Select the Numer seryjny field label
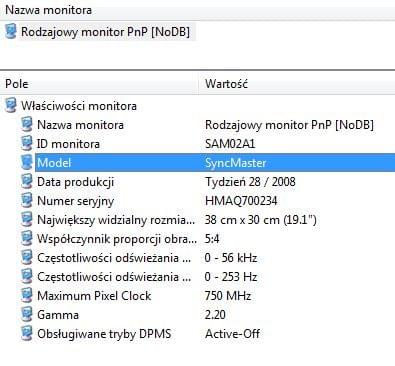This screenshot has height=366, width=395. [75, 201]
